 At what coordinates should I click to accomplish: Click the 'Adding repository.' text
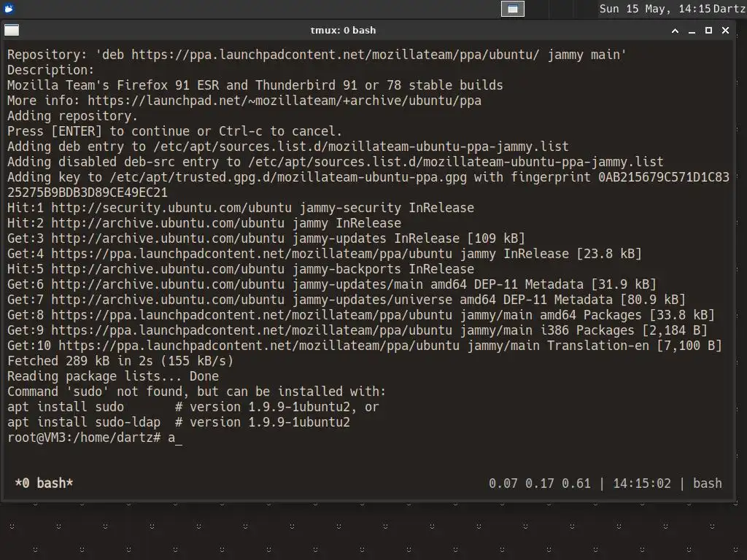(x=72, y=116)
